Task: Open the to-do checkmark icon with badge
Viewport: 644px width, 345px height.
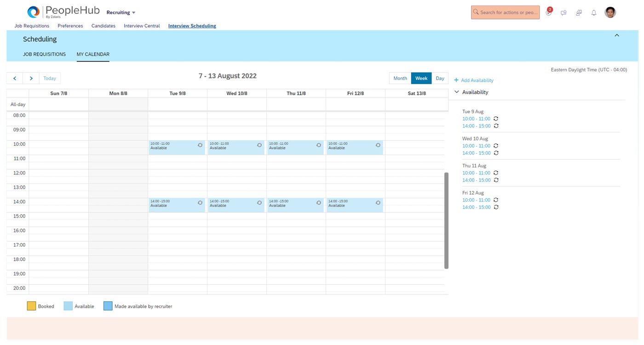Action: point(548,13)
